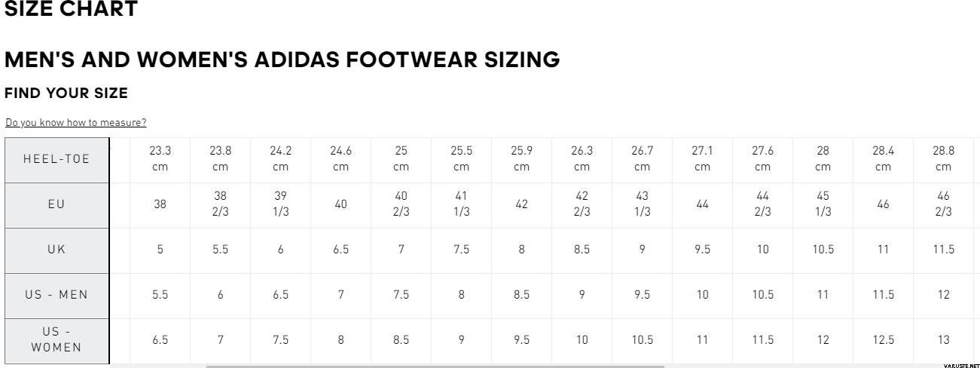This screenshot has height=368, width=980.
Task: Select the EU row header
Action: [x=56, y=204]
